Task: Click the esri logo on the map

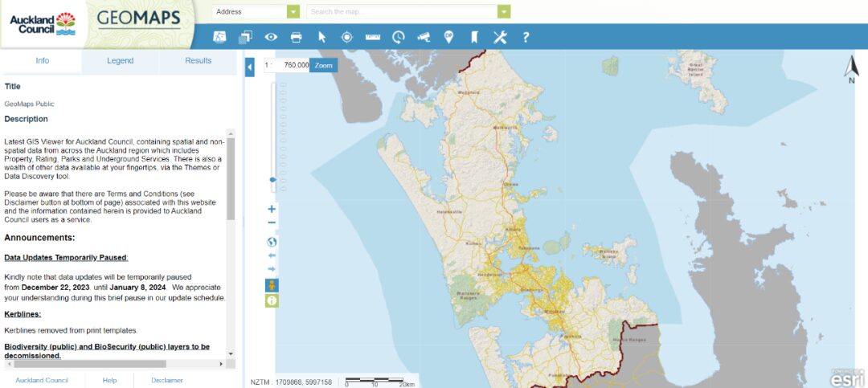Action: click(x=847, y=378)
